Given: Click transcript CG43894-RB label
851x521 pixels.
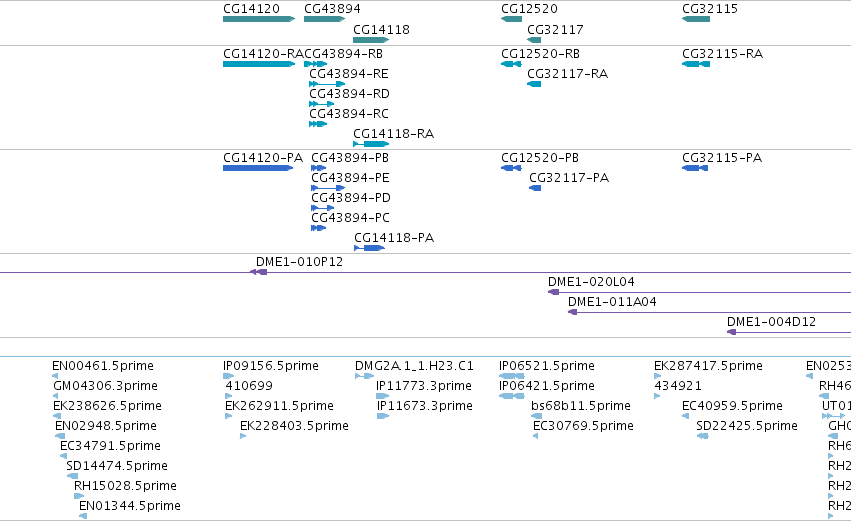Looking at the screenshot, I should pyautogui.click(x=343, y=54).
